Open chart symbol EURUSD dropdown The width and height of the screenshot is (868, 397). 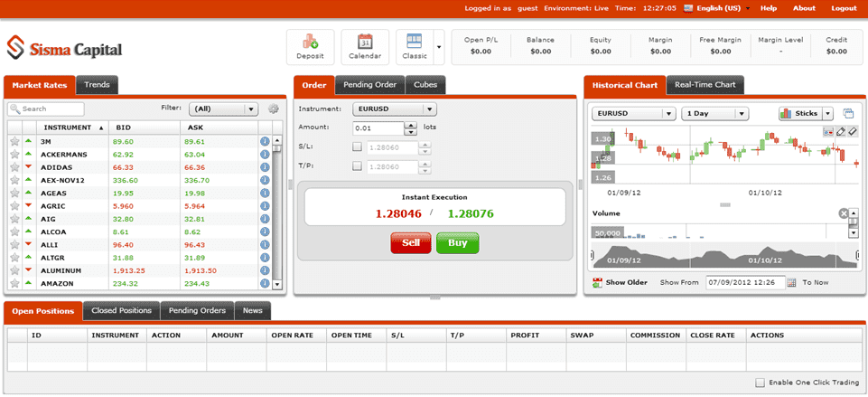click(x=634, y=113)
